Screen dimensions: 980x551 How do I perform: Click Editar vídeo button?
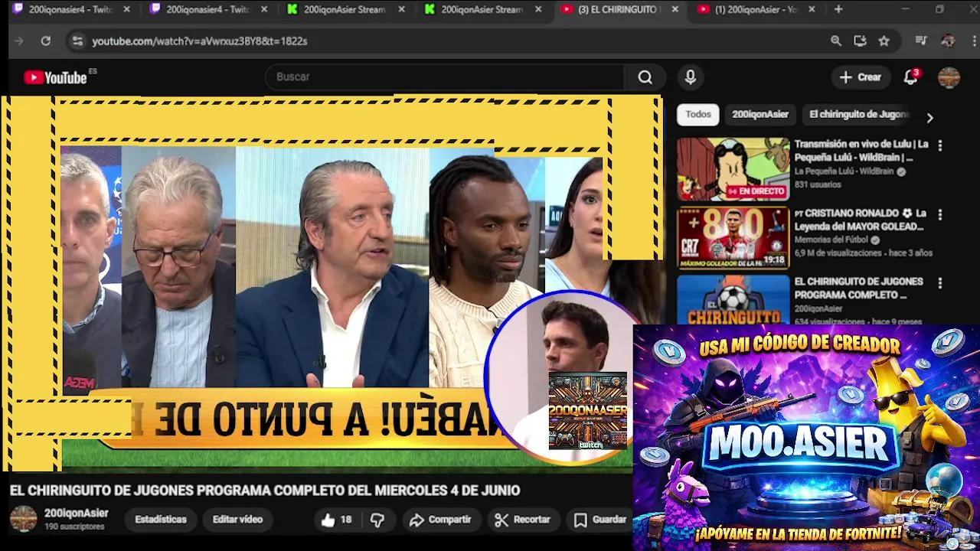click(x=237, y=520)
